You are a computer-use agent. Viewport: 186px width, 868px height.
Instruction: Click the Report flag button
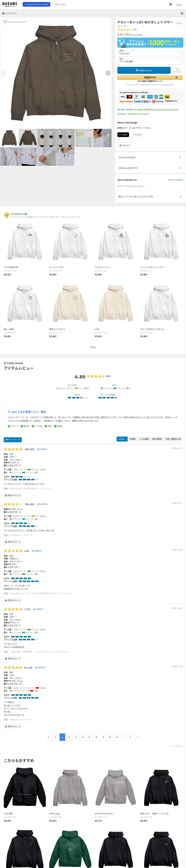pos(124,145)
